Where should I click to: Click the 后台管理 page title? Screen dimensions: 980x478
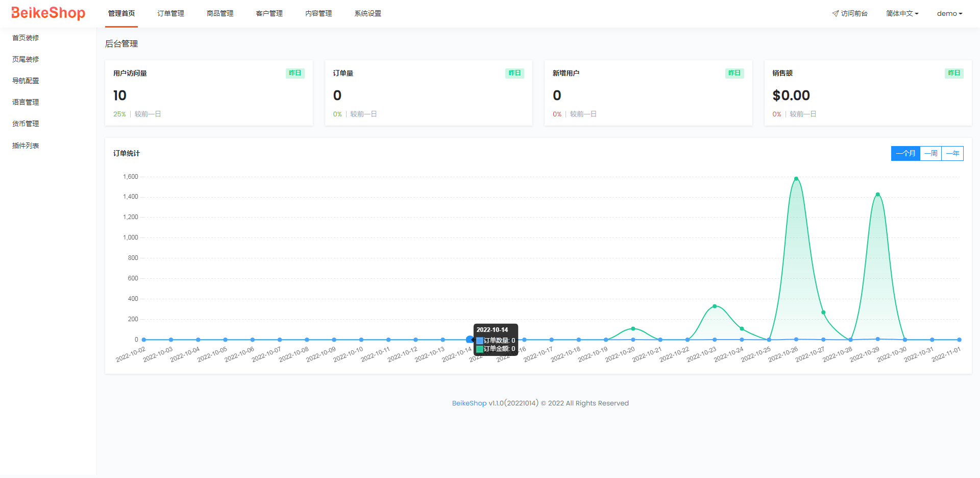coord(121,44)
